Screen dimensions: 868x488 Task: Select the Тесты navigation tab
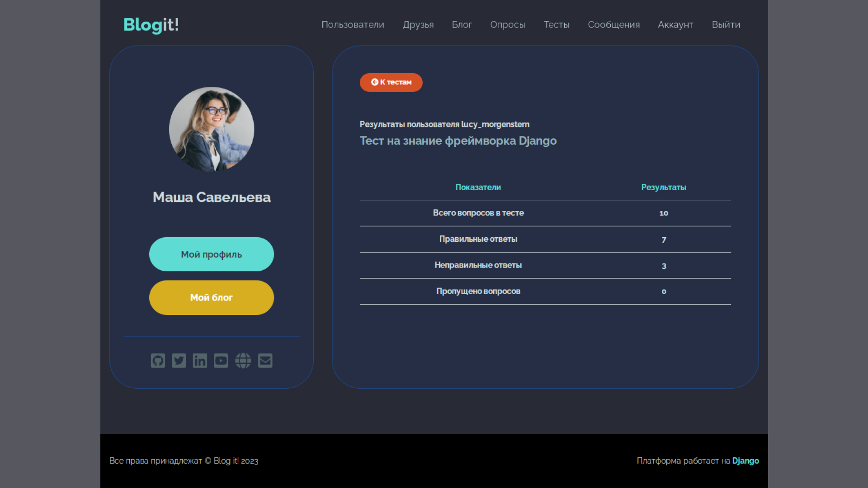point(556,24)
